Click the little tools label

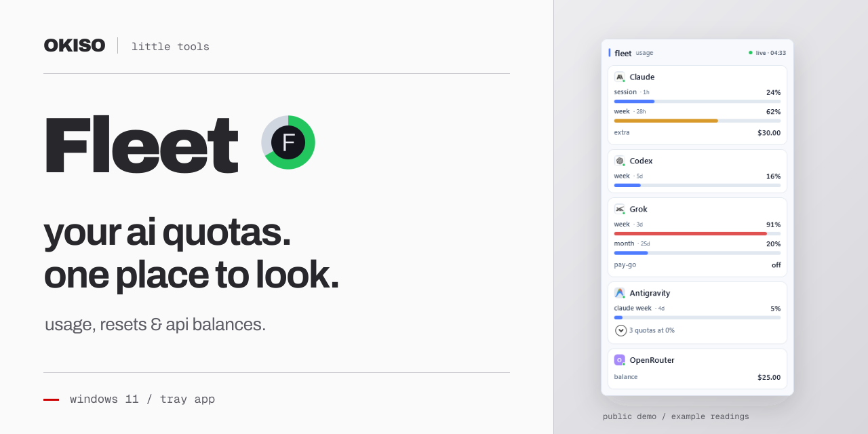pyautogui.click(x=170, y=47)
